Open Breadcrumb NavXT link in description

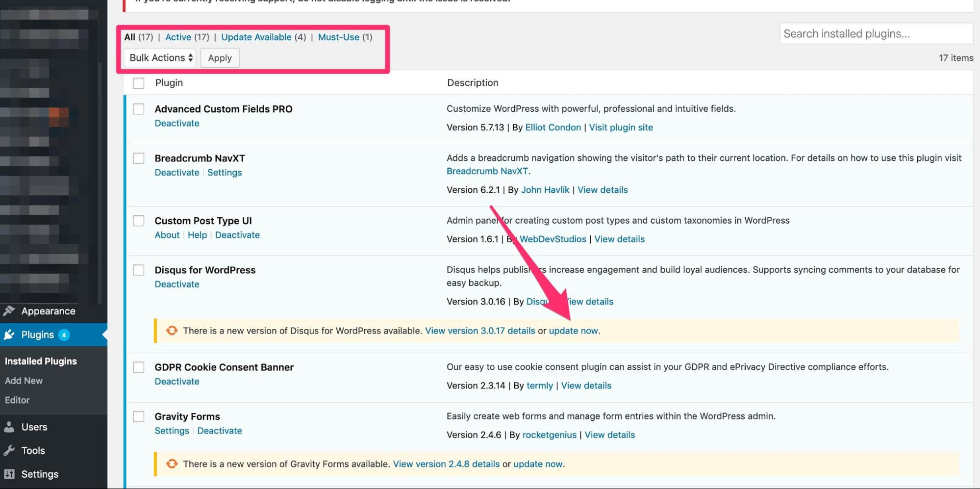[487, 171]
